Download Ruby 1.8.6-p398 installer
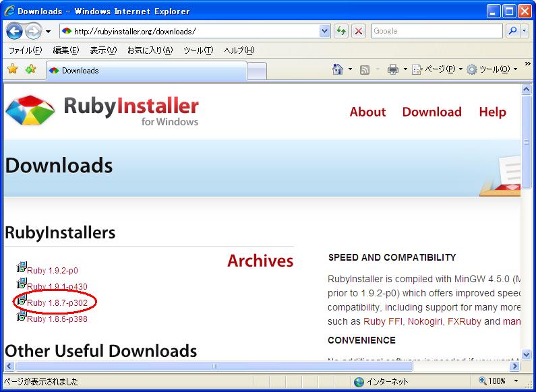The width and height of the screenshot is (536, 392). [57, 319]
